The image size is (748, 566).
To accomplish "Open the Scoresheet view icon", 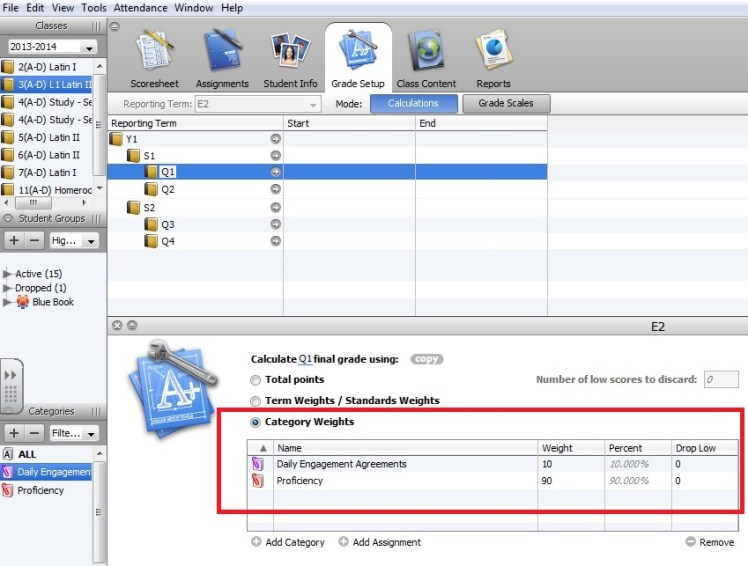I will coord(155,54).
